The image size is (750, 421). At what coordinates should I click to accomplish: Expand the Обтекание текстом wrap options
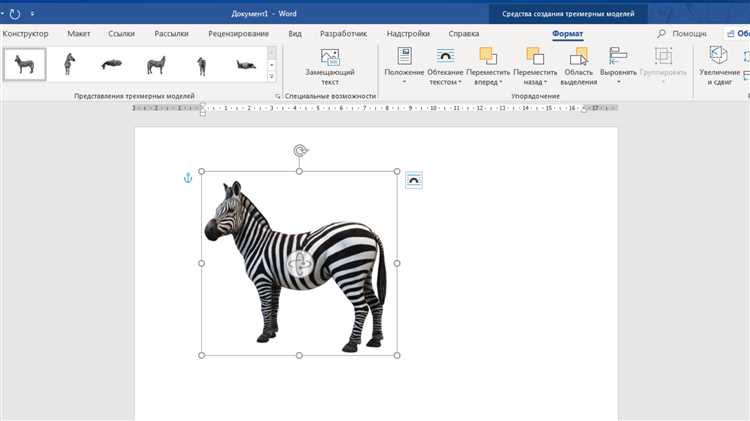444,64
